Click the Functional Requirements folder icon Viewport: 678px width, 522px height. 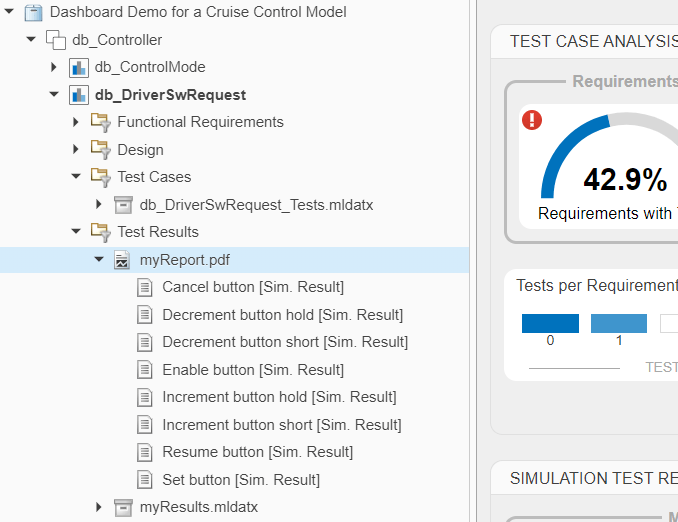pos(101,122)
